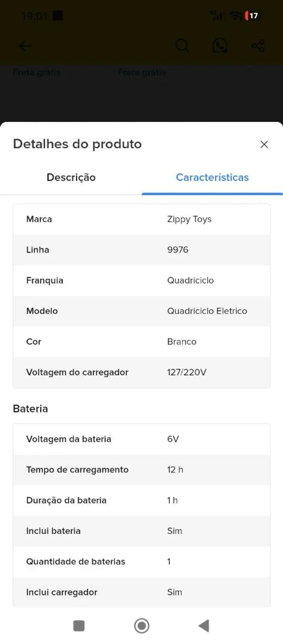This screenshot has width=283, height=644.
Task: Open the search magnifier icon
Action: coord(182,46)
